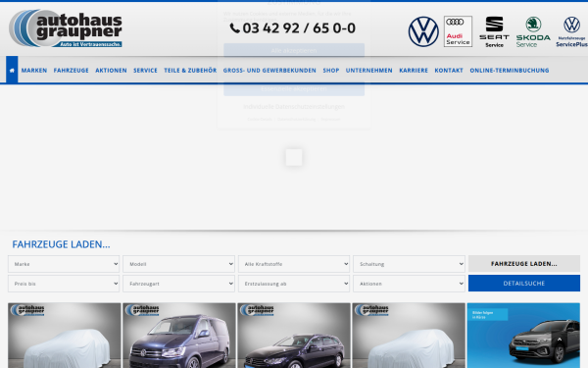This screenshot has width=588, height=368.
Task: Open the Service menu
Action: (145, 71)
